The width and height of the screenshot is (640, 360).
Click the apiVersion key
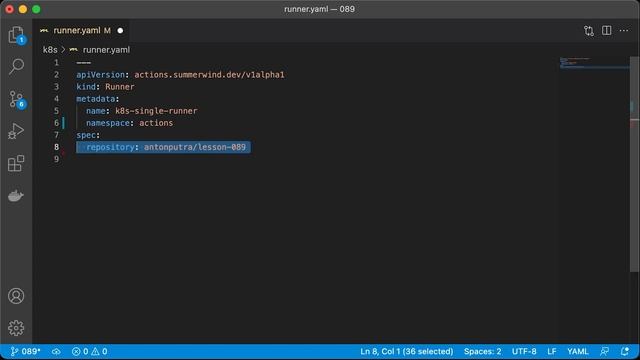100,75
